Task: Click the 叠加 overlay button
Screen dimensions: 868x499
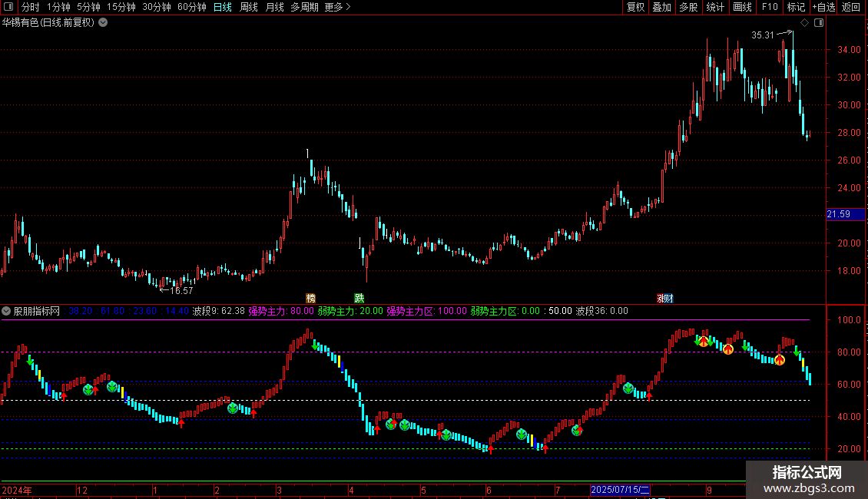Action: coord(662,7)
